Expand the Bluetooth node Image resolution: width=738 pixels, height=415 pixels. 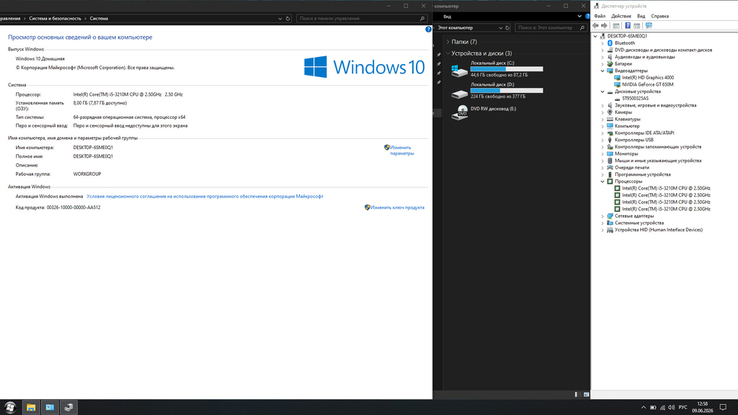pyautogui.click(x=602, y=43)
